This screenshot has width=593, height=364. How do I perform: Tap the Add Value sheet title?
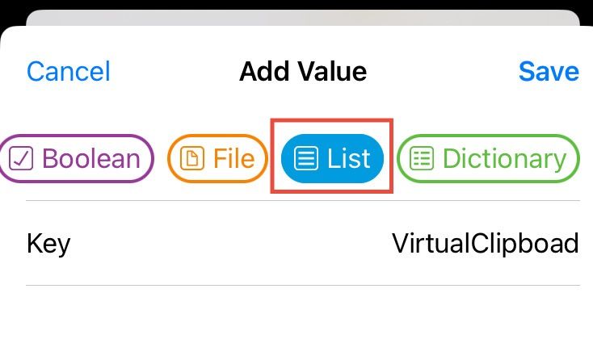(303, 71)
